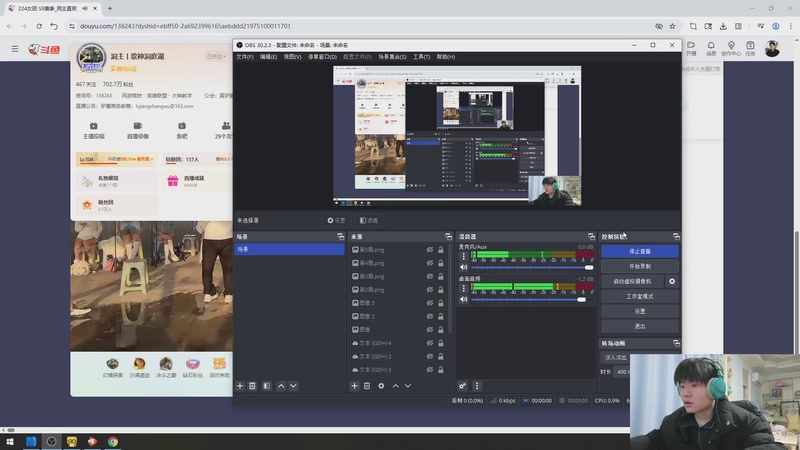Toggle visibility of 第5局.png source
Viewport: 800px width, 450px height.
pyautogui.click(x=430, y=249)
